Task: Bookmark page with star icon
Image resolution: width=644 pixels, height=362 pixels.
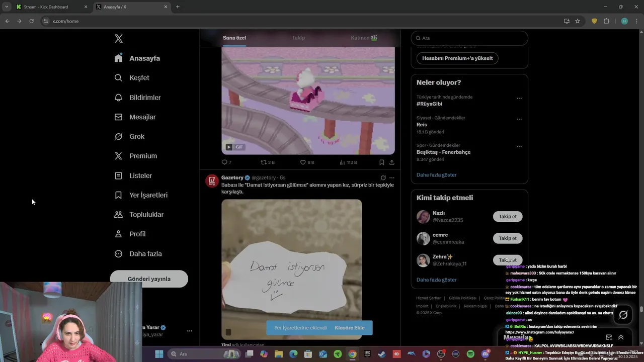Action: tap(578, 21)
